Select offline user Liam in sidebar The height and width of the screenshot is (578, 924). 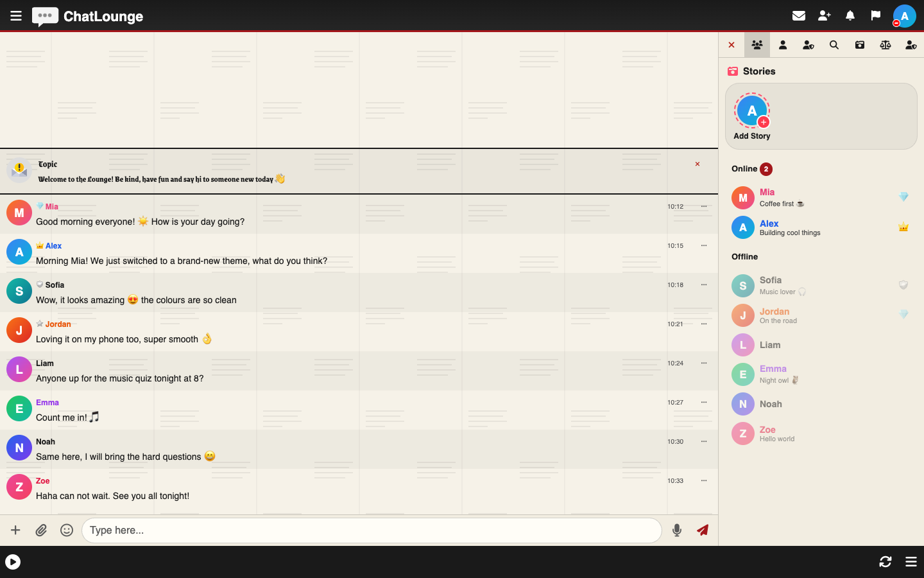coord(821,345)
